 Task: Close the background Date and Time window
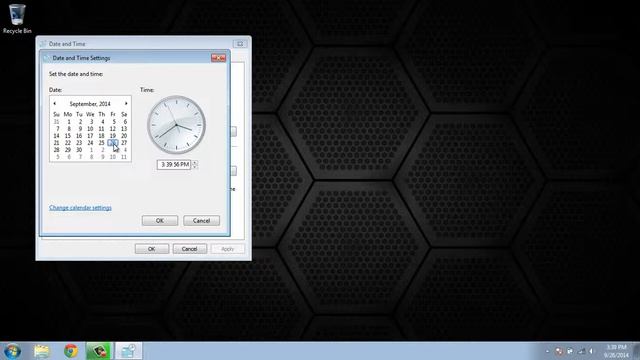[x=240, y=44]
